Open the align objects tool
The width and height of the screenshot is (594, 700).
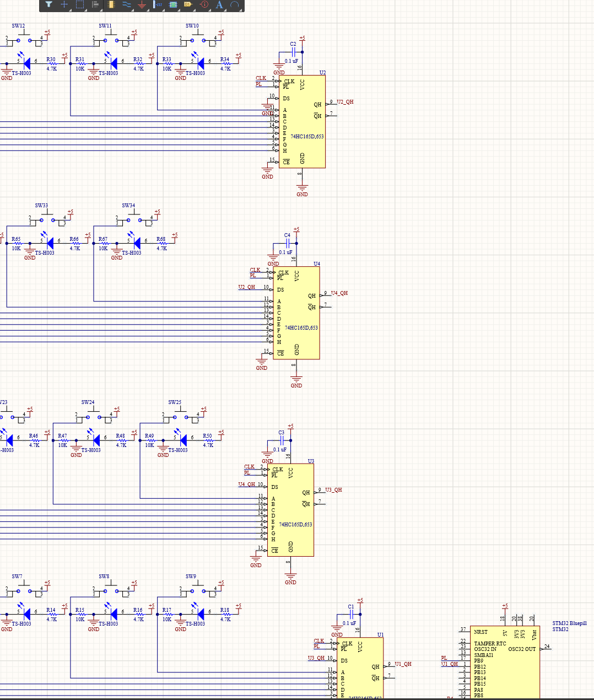coord(95,4)
